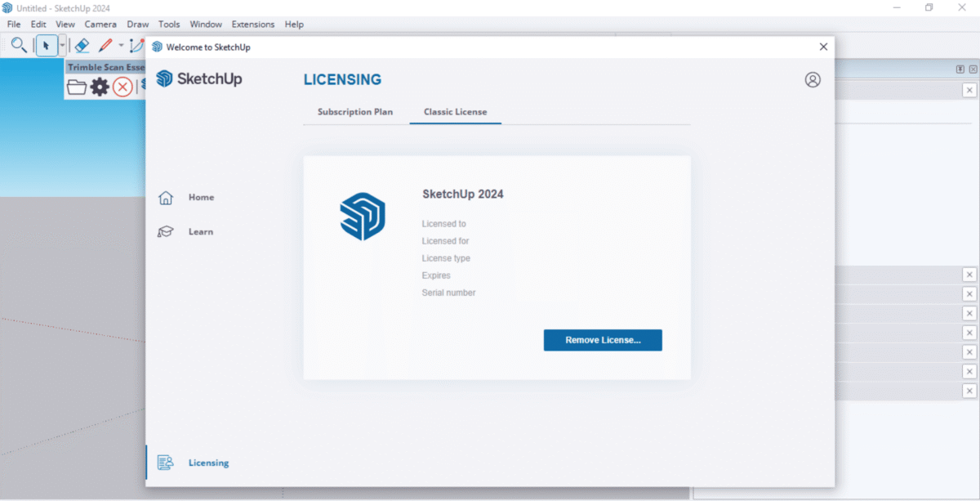980x501 pixels.
Task: Open Trimble Scan Essentials gear settings
Action: (100, 87)
